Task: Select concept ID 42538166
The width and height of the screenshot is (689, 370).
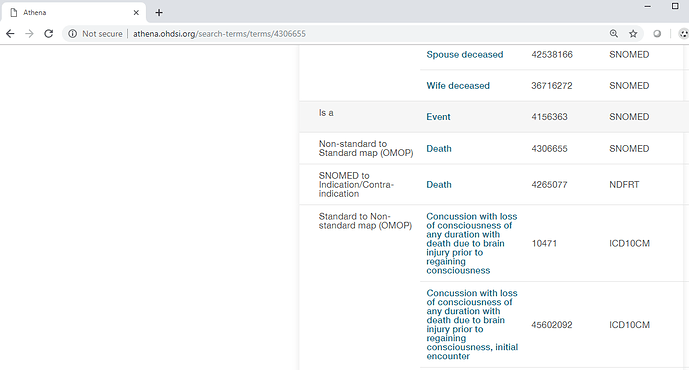Action: click(552, 54)
